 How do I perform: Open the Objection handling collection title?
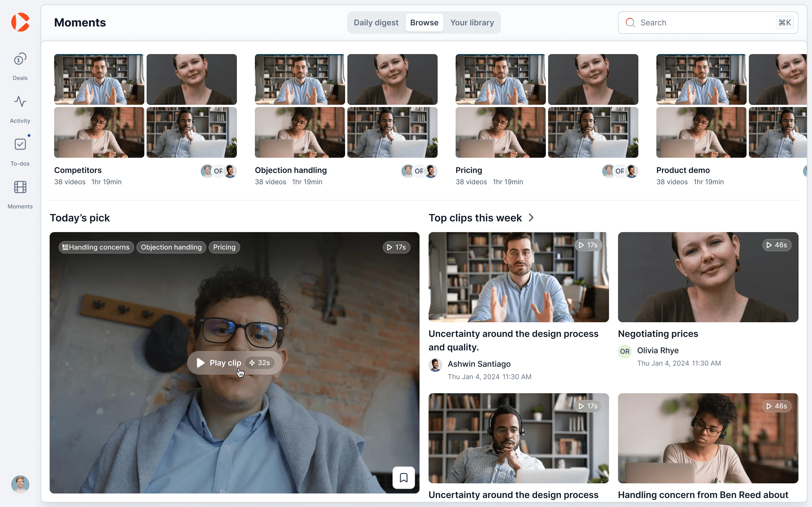(291, 170)
